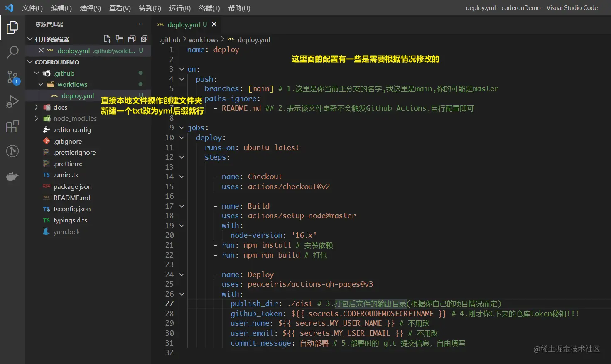This screenshot has height=364, width=611.
Task: Open yarn.lock in the explorer
Action: pos(66,232)
